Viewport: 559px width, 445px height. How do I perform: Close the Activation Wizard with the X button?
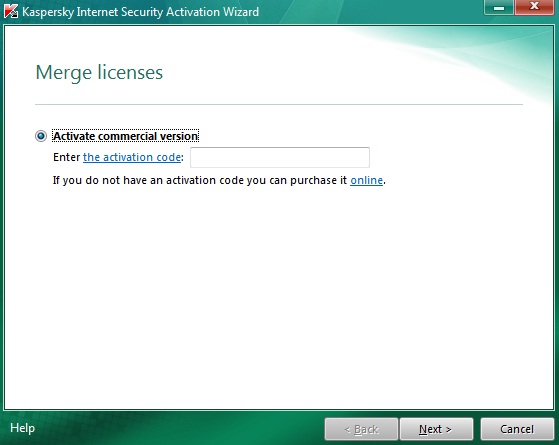click(534, 7)
